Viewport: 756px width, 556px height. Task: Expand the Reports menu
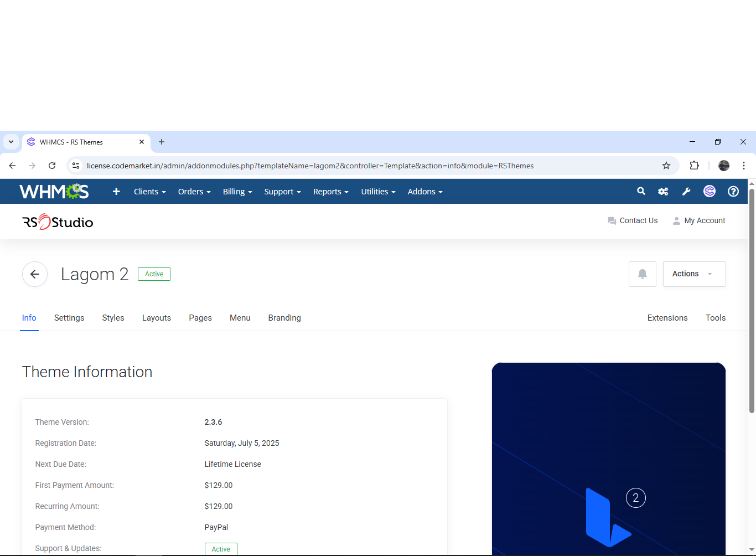click(331, 192)
